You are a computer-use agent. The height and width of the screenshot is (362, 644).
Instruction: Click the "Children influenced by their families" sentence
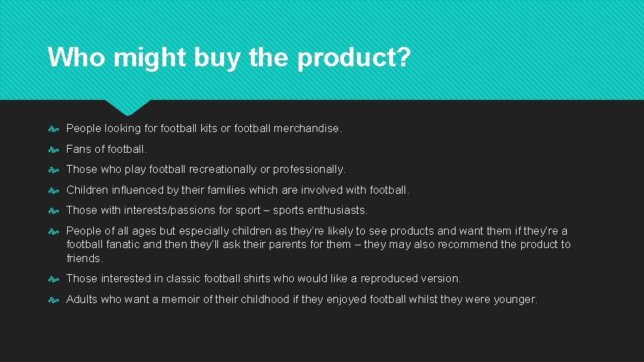pyautogui.click(x=237, y=190)
